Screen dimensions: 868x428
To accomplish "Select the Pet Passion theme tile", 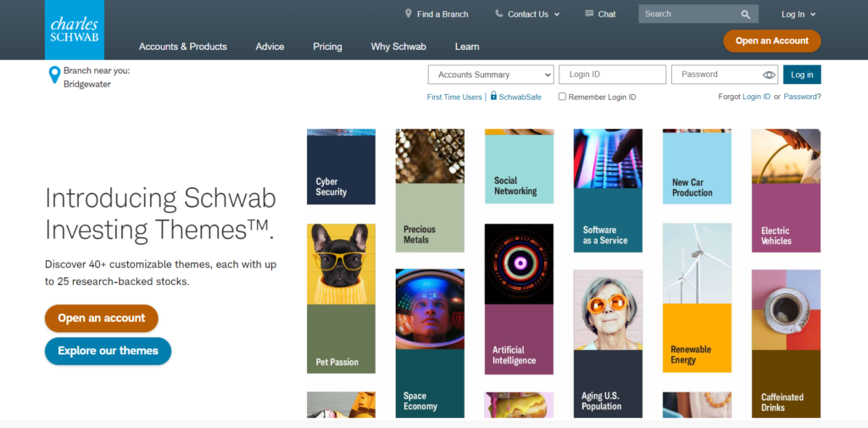I will point(341,298).
